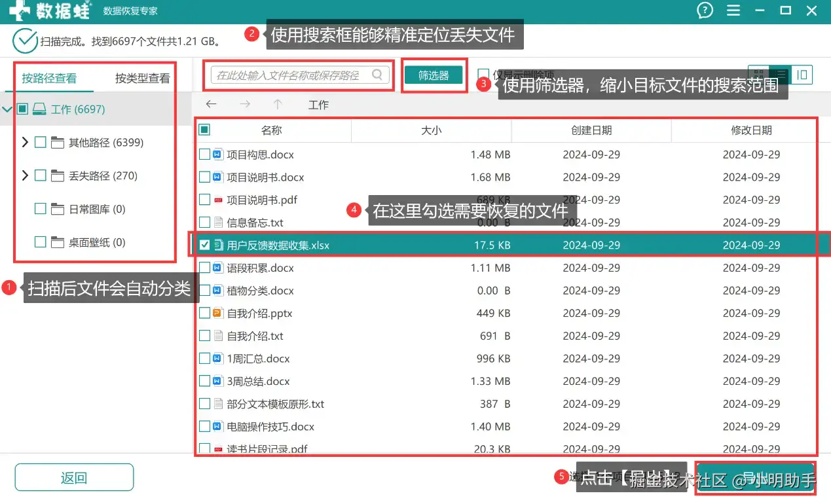Image resolution: width=831 pixels, height=504 pixels.
Task: Check the 日常图库 (0) tree checkbox
Action: tap(40, 209)
